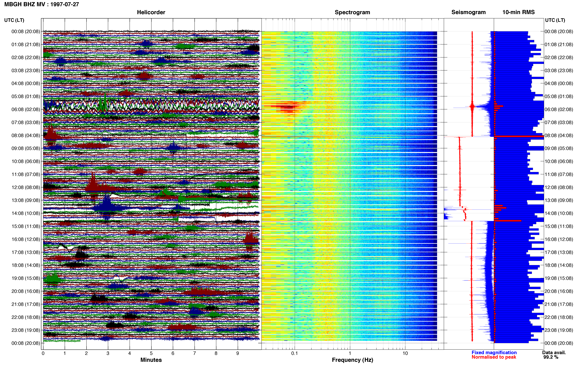588x368 pixels.
Task: Click the left time label '22:08 (18:08)'
Action: click(26, 317)
